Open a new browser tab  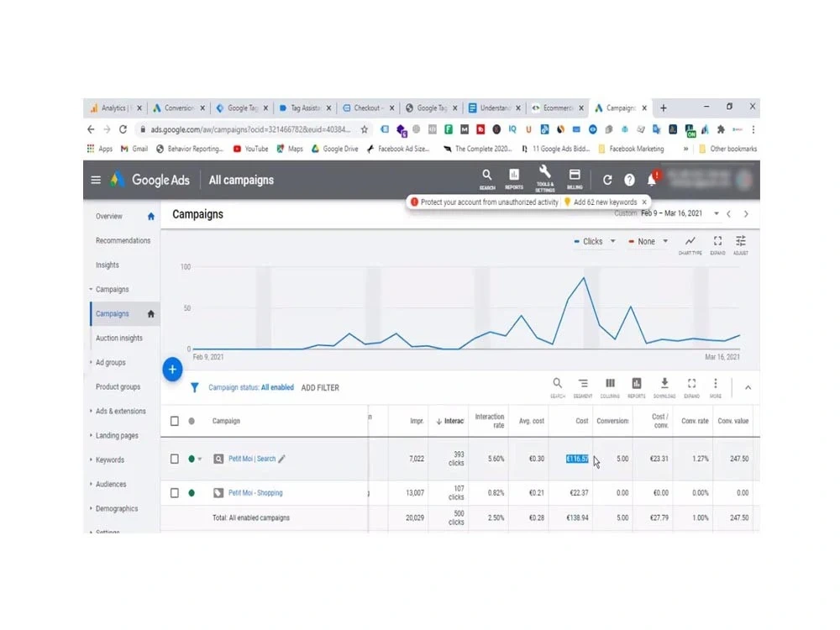pyautogui.click(x=664, y=108)
